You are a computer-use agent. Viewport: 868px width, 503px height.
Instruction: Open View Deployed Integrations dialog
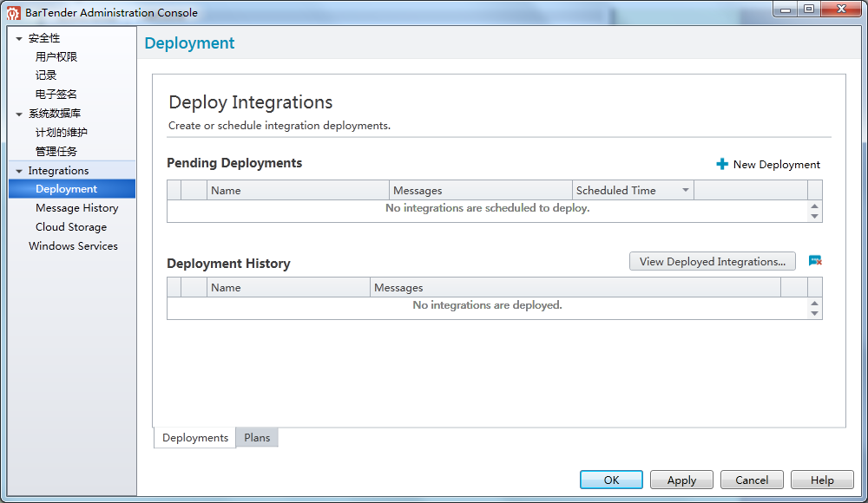712,261
